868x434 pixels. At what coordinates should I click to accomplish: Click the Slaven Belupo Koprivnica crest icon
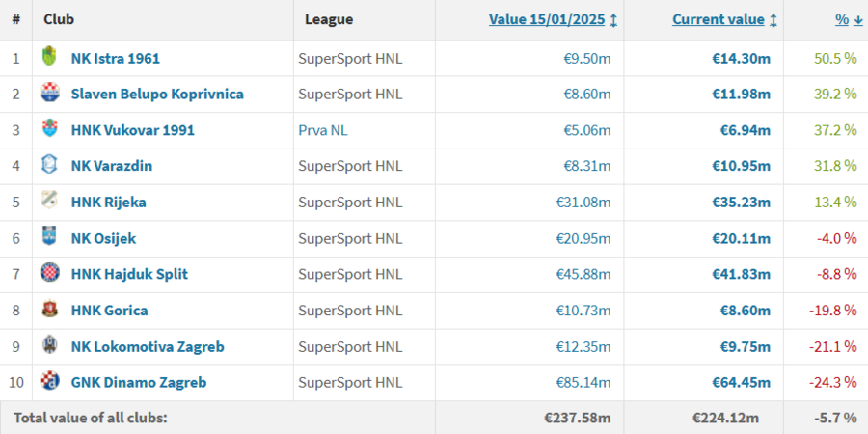click(49, 94)
